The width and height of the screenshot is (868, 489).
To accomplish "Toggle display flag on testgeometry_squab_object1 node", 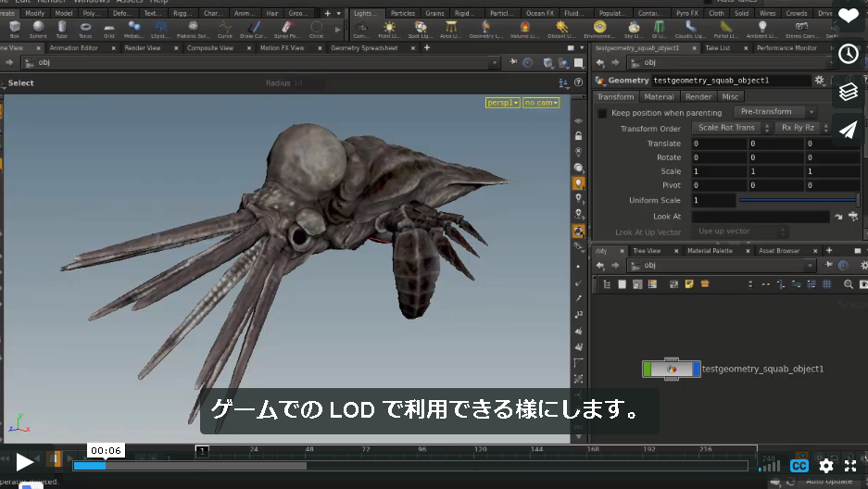I will [696, 369].
